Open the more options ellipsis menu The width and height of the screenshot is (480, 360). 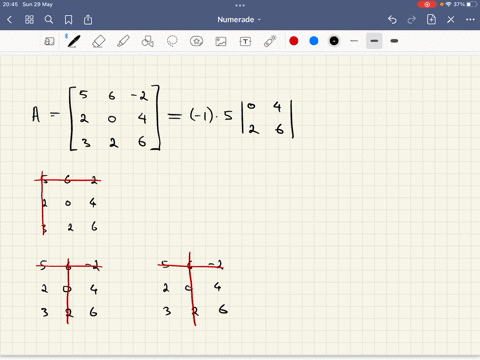point(470,20)
